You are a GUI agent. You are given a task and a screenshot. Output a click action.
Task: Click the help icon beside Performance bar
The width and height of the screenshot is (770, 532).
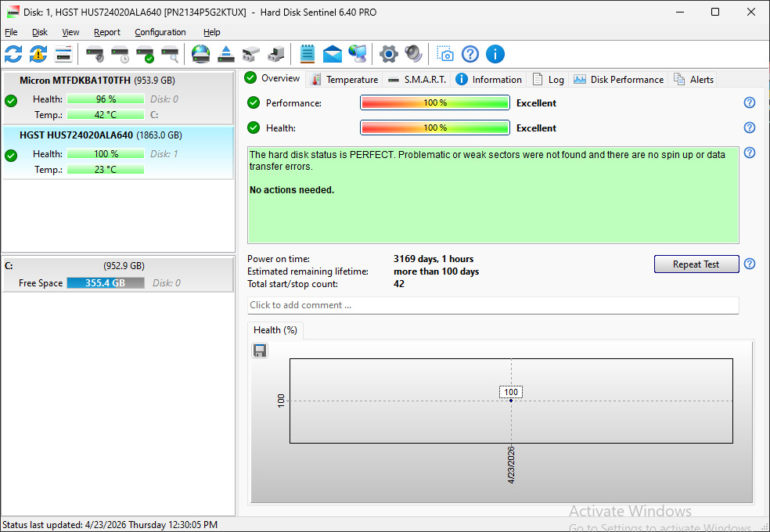coord(750,102)
